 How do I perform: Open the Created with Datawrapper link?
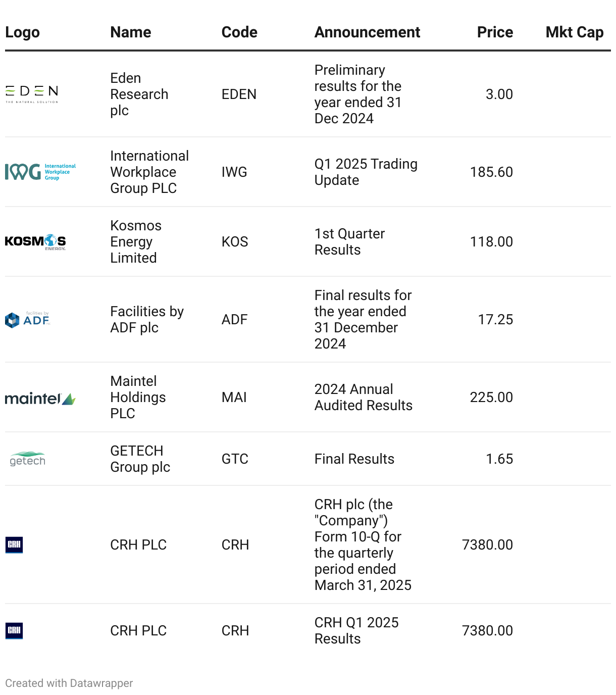[69, 683]
